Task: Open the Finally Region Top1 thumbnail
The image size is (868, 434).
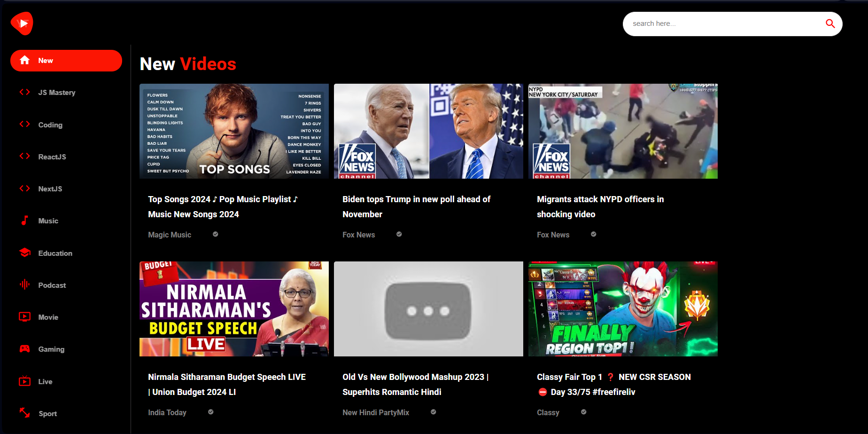Action: (x=623, y=309)
